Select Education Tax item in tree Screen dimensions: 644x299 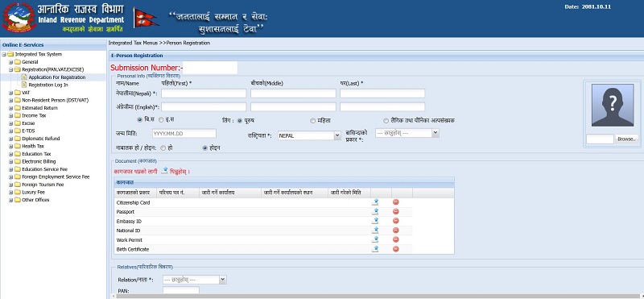pyautogui.click(x=36, y=154)
